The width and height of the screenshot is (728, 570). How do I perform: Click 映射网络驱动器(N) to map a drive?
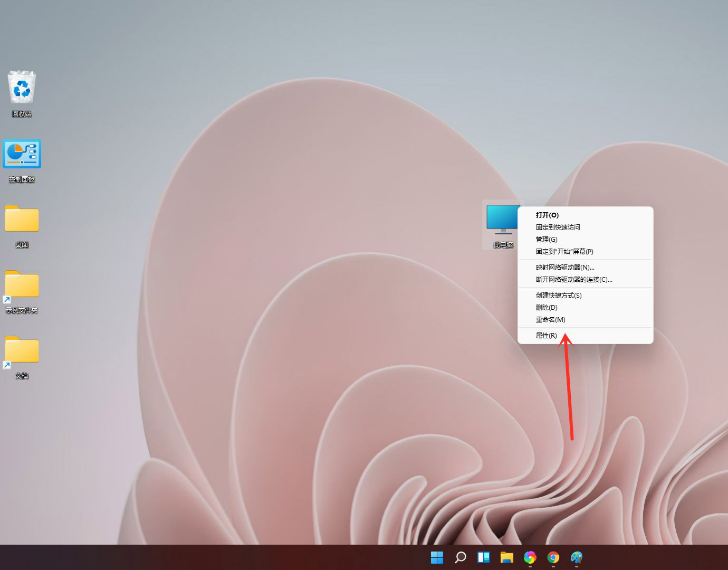tap(564, 267)
